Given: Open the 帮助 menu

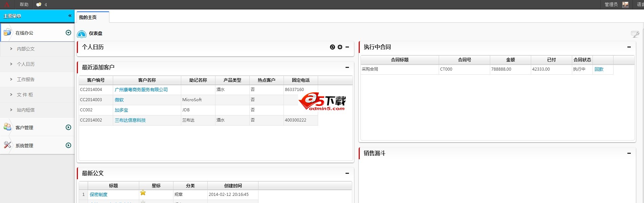Looking at the screenshot, I should pyautogui.click(x=24, y=4).
